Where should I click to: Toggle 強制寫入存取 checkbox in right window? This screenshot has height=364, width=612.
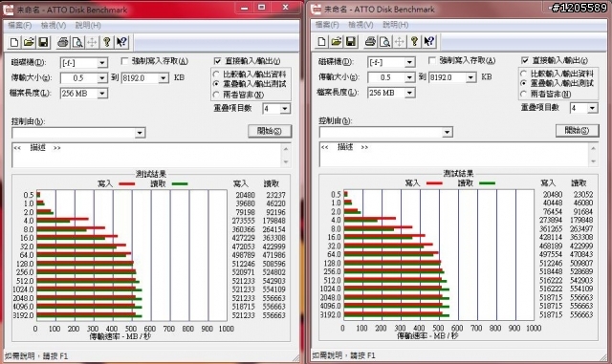pyautogui.click(x=432, y=60)
